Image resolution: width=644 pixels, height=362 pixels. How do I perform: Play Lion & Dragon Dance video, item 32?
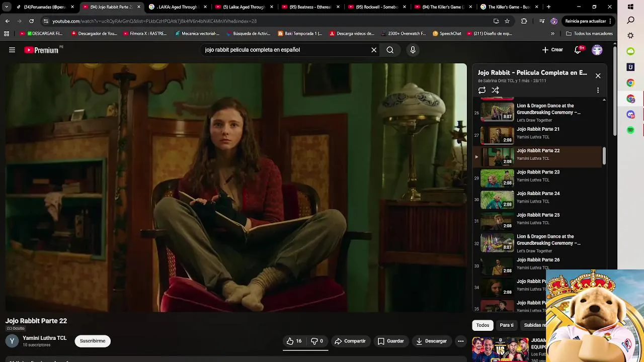[x=538, y=243]
